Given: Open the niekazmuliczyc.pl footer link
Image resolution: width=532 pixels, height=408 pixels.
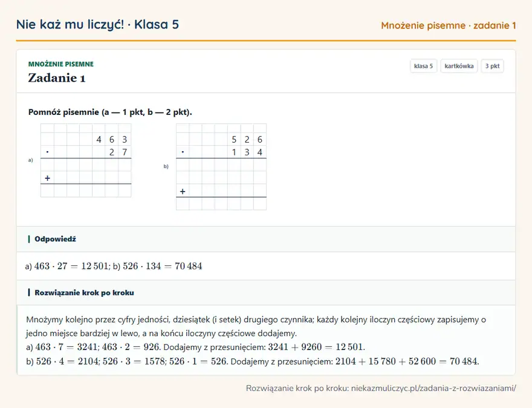Looking at the screenshot, I should pos(433,388).
